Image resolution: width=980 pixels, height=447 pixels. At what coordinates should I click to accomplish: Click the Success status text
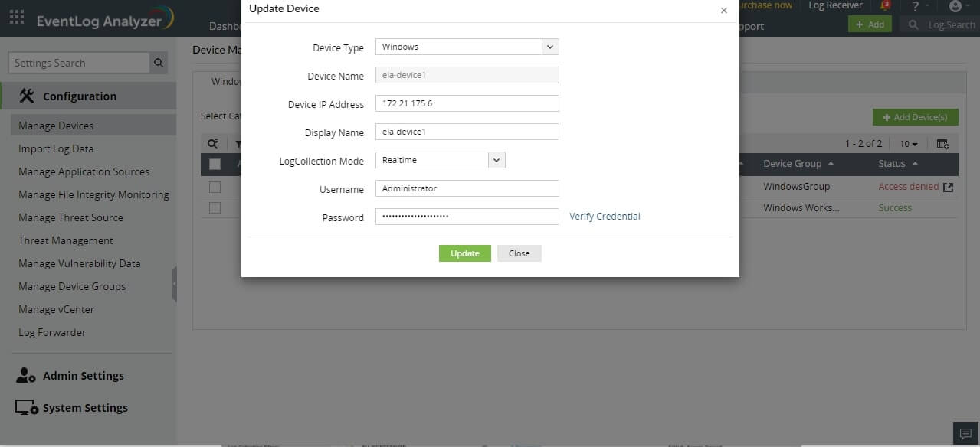pyautogui.click(x=895, y=208)
